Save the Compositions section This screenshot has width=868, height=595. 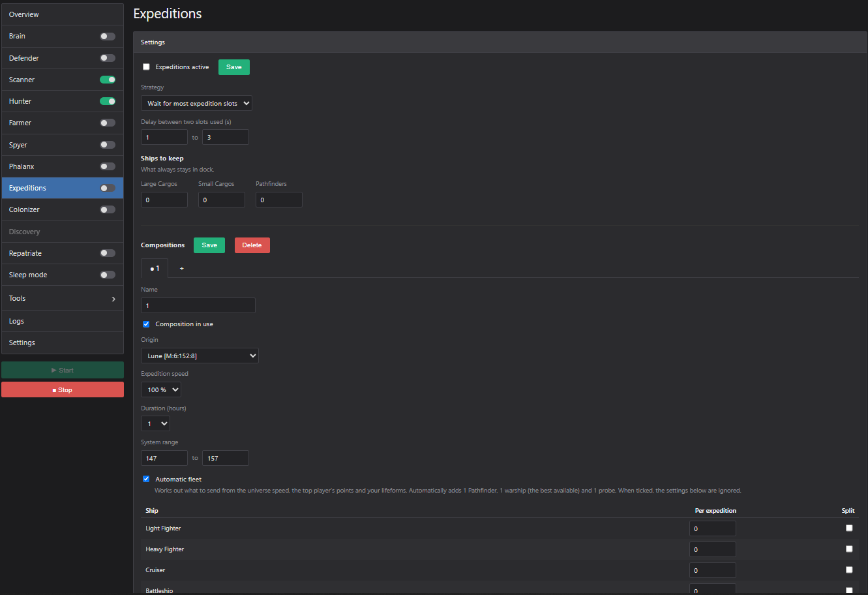tap(209, 245)
